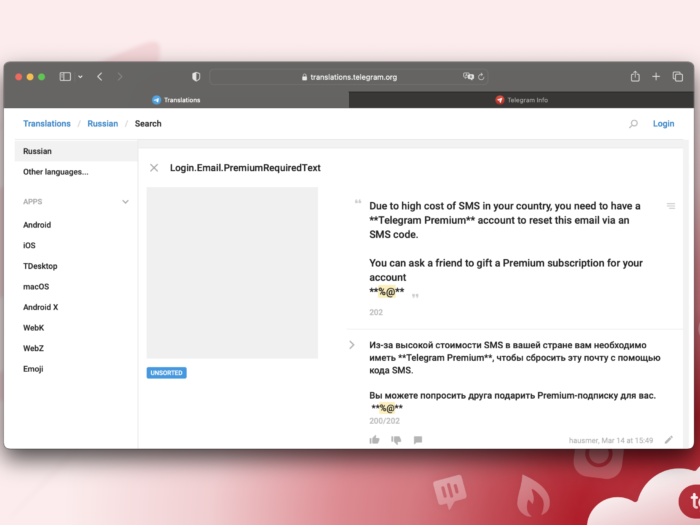Open comments with the speech bubble icon
The image size is (700, 525).
coord(418,440)
